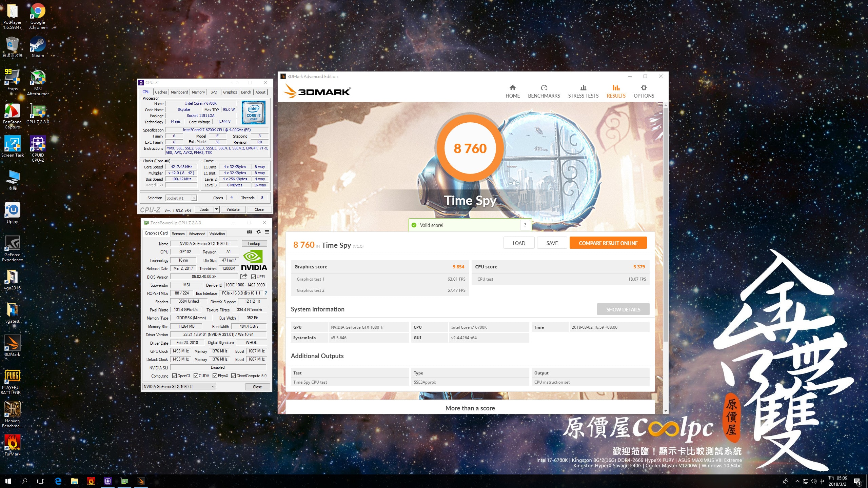Click Lookup button in GPU-Z
This screenshot has height=488, width=868.
(254, 244)
